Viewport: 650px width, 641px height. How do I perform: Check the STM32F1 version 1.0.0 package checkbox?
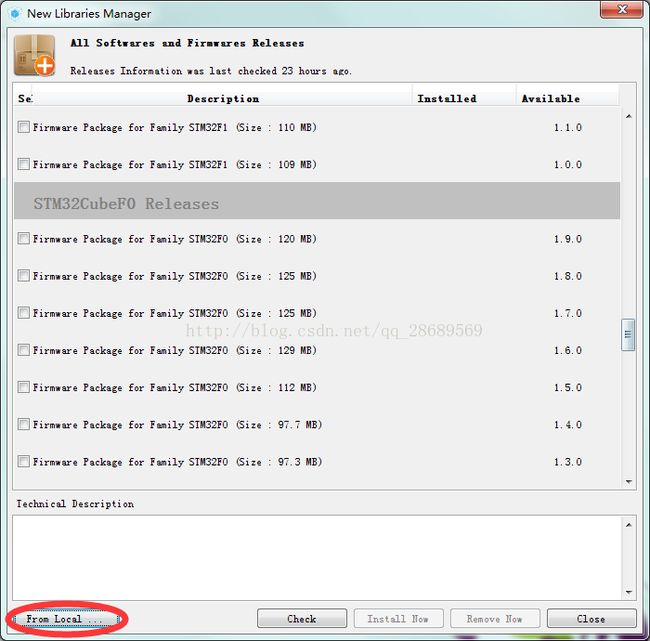coord(24,164)
